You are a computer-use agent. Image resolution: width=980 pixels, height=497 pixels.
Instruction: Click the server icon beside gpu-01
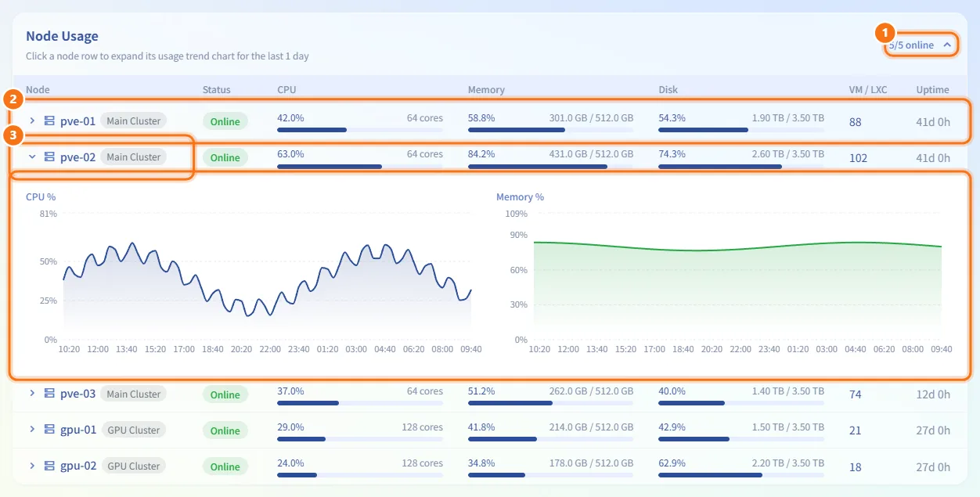pos(49,430)
